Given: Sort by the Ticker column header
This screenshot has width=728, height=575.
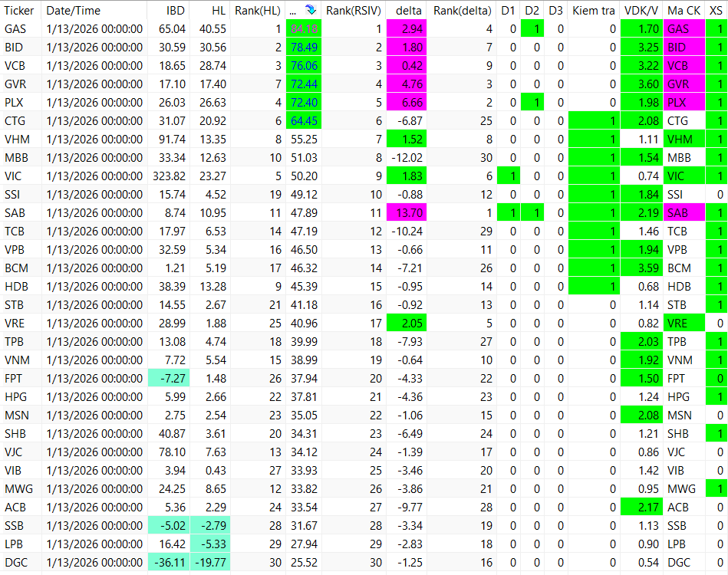Looking at the screenshot, I should tap(21, 10).
